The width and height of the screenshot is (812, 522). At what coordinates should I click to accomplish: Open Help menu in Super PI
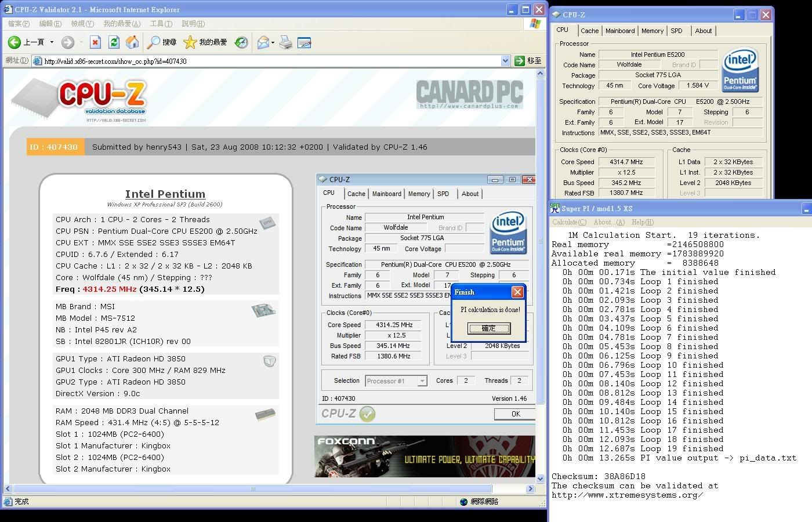click(642, 222)
